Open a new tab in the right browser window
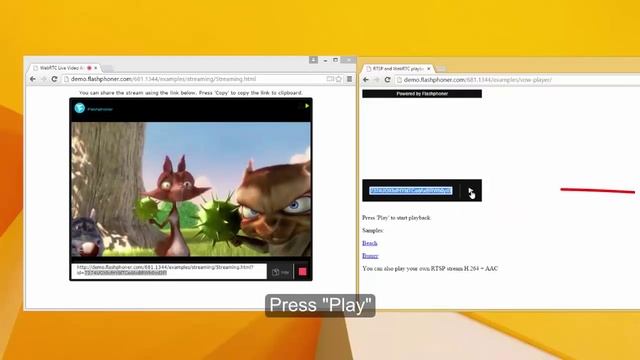Screen dimensions: 640x360 click(x=441, y=69)
